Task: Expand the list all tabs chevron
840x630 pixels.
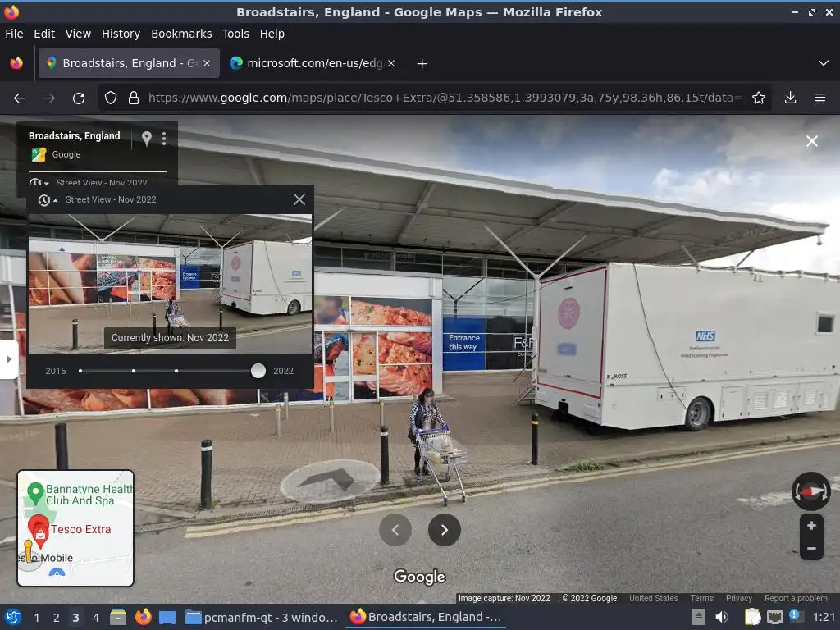Action: coord(824,63)
